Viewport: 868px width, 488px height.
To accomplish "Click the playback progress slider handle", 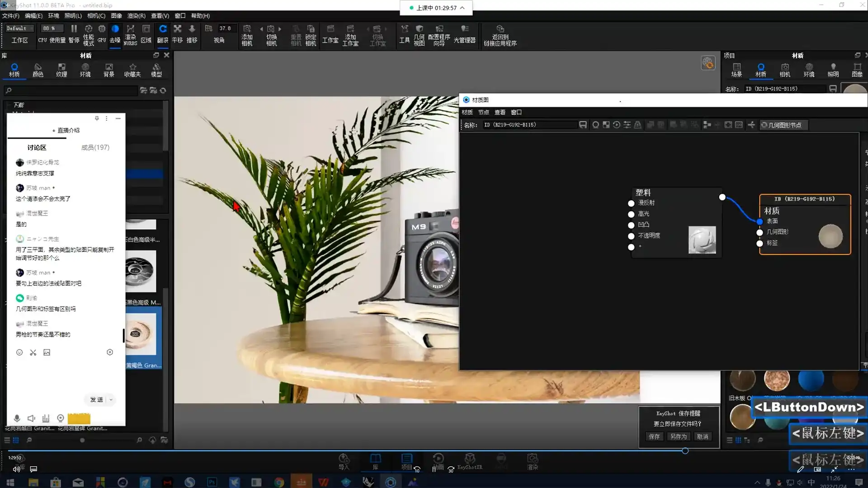I will [685, 451].
